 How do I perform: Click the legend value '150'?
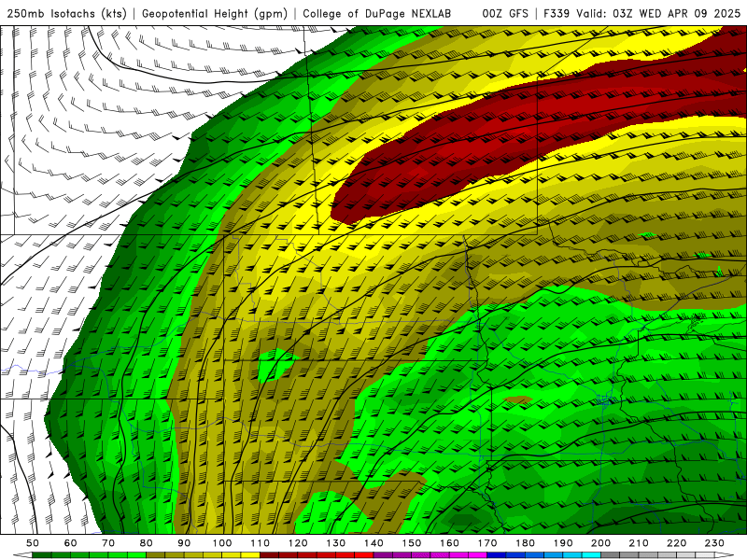click(x=412, y=543)
